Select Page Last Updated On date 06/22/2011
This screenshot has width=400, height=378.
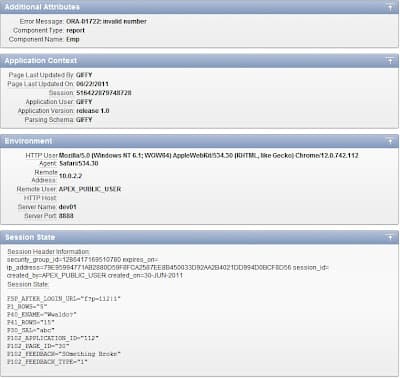point(92,84)
